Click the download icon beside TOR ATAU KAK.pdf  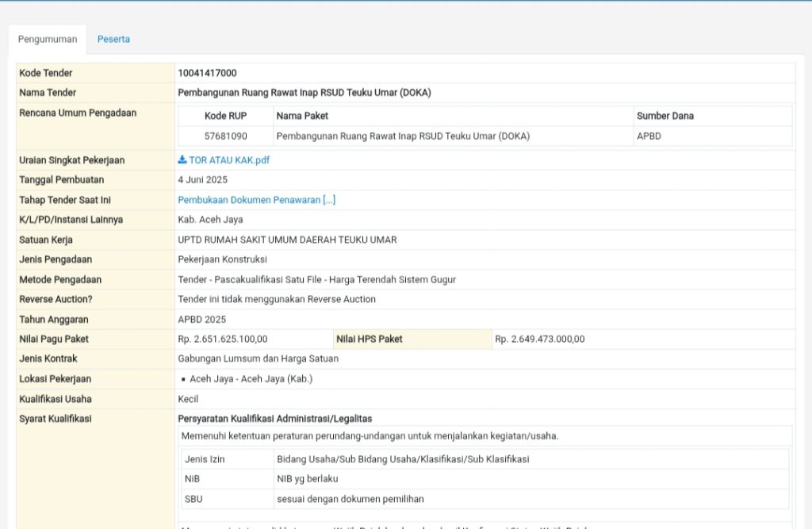tap(182, 159)
